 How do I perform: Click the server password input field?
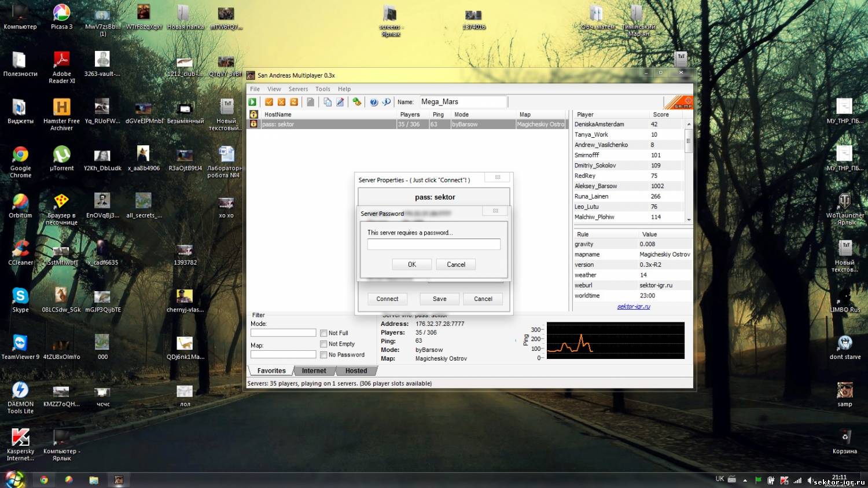tap(434, 244)
